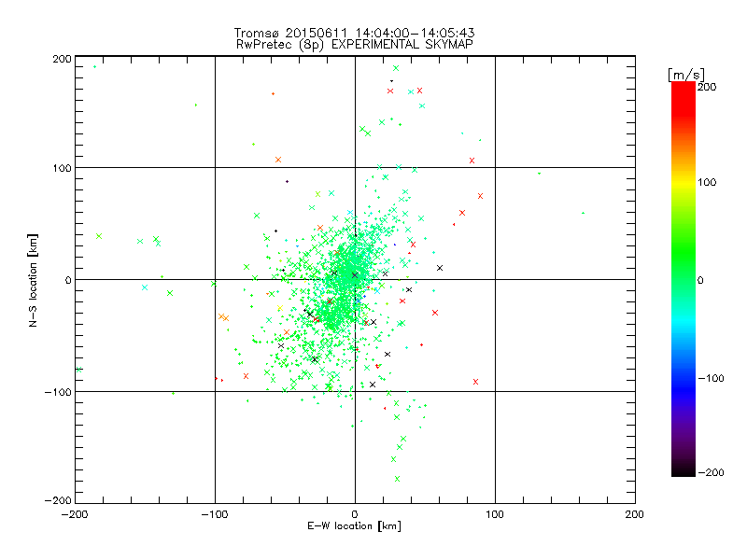Select the "-100" tick label on the colorbar
This screenshot has width=747, height=560.
(711, 378)
